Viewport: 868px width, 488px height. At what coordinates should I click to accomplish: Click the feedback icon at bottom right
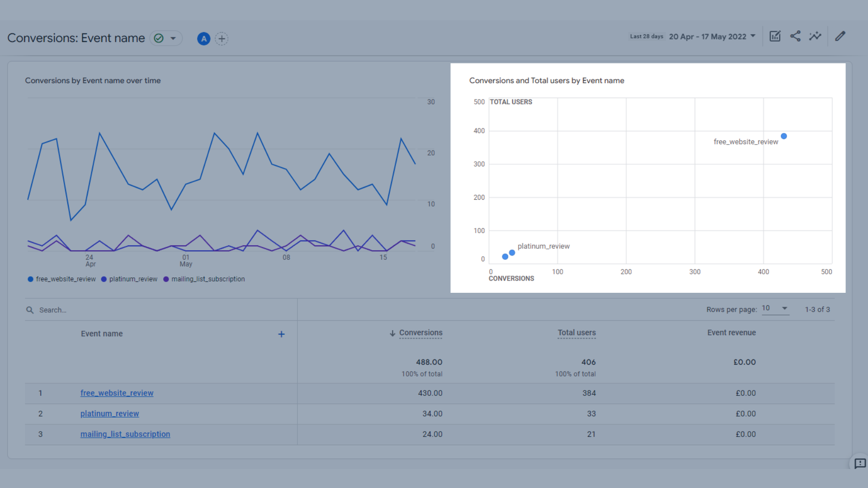pos(859,464)
